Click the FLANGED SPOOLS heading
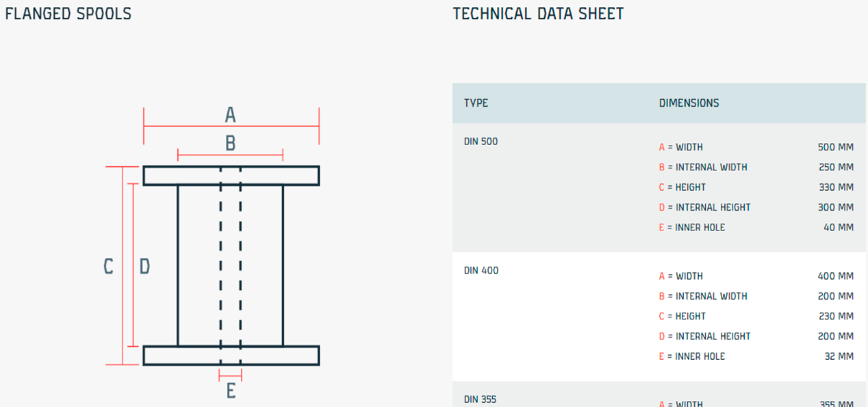 [68, 14]
